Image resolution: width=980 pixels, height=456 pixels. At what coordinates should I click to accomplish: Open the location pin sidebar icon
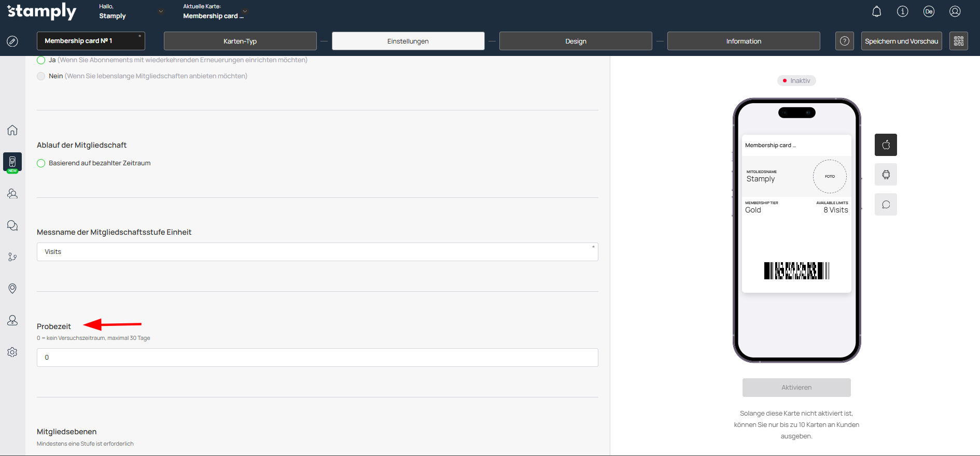tap(12, 289)
